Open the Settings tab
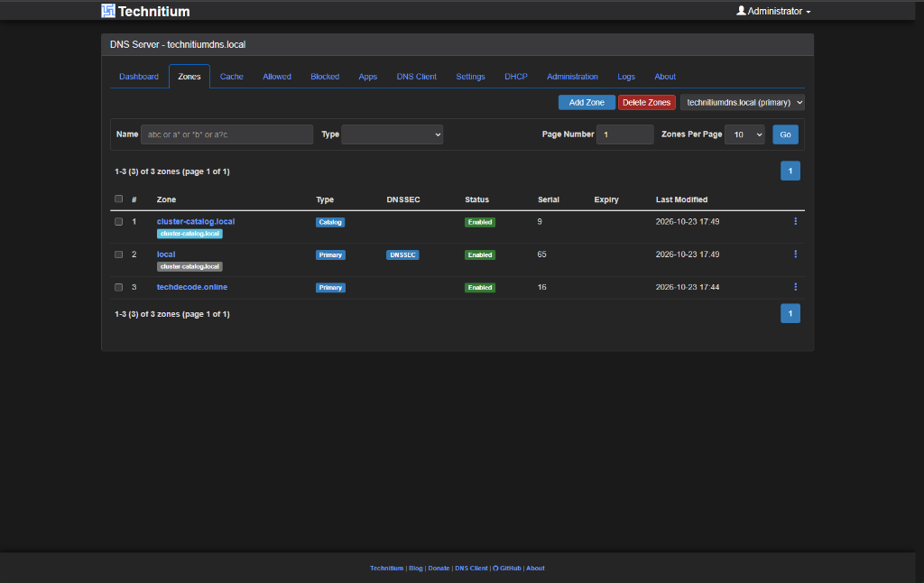Screen dimensions: 924x583 pos(470,77)
